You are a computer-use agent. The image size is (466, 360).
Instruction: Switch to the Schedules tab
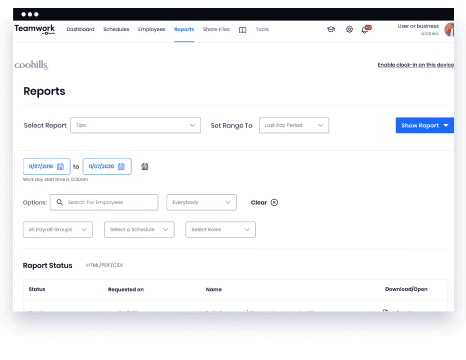tap(116, 29)
